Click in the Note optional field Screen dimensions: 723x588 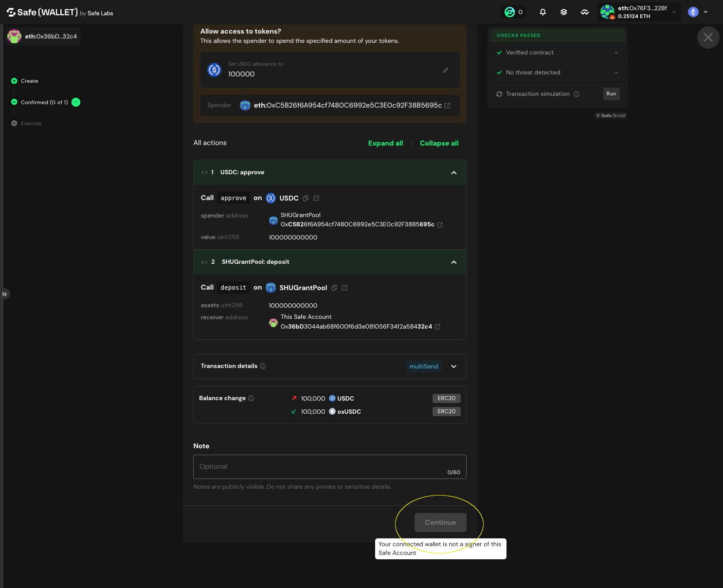330,467
